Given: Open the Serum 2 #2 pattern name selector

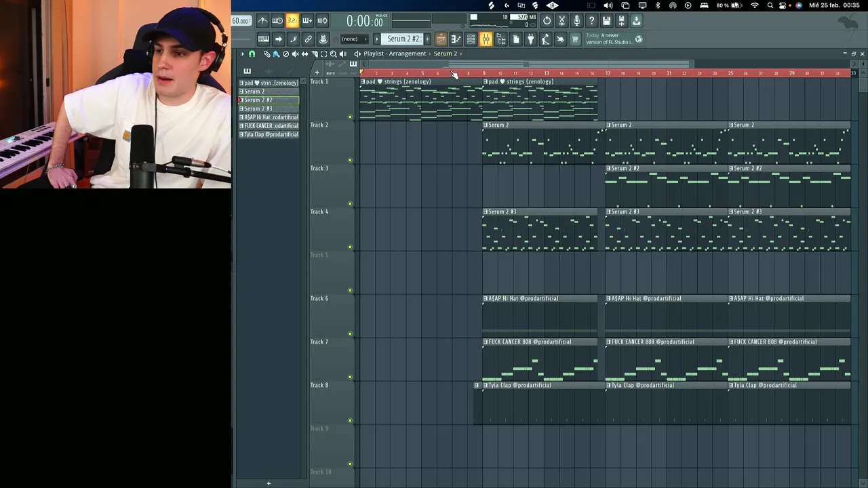Looking at the screenshot, I should (x=403, y=39).
